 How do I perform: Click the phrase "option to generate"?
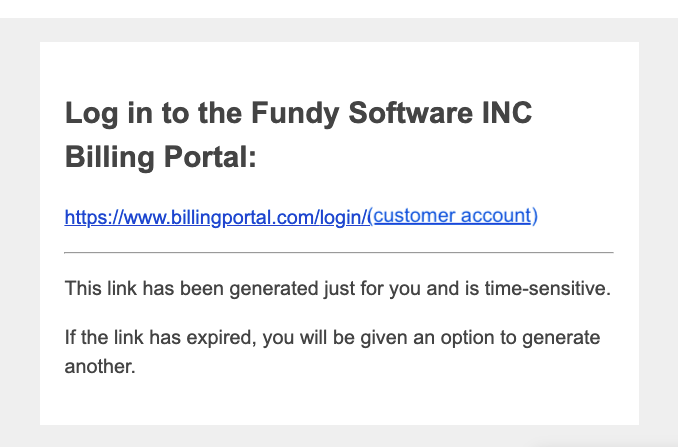coord(520,338)
